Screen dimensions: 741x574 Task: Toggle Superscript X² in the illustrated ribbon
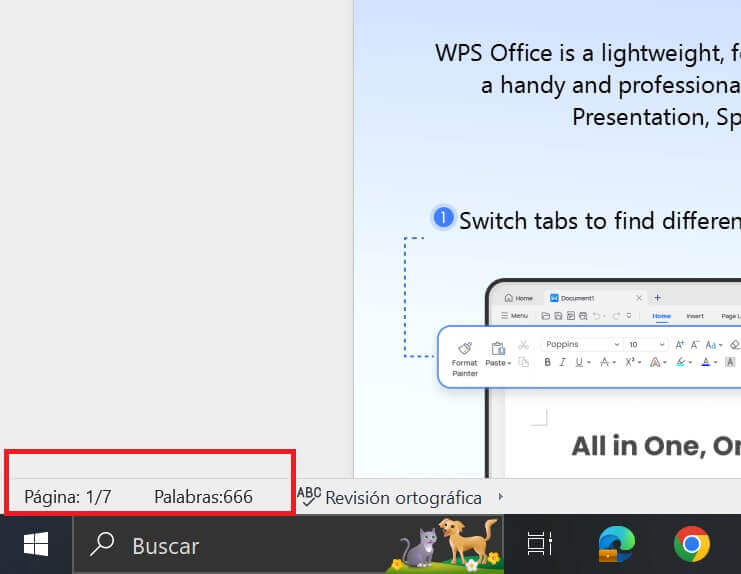[x=630, y=362]
